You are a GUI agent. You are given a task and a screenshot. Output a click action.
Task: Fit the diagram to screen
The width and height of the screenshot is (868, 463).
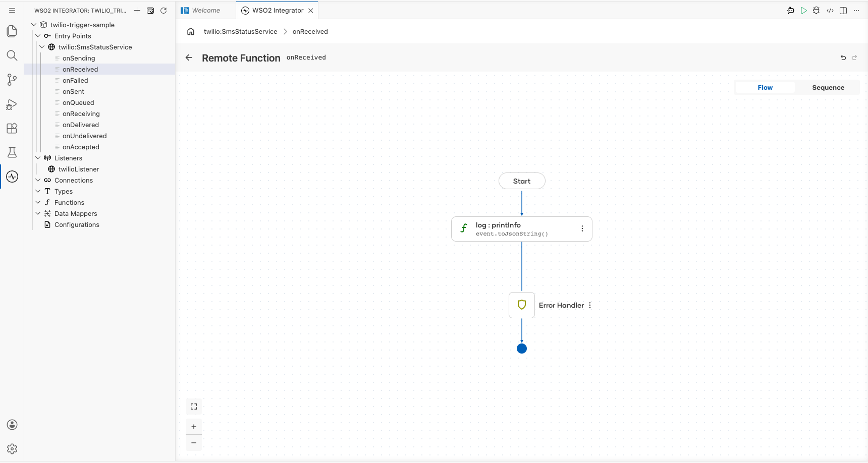pyautogui.click(x=194, y=407)
